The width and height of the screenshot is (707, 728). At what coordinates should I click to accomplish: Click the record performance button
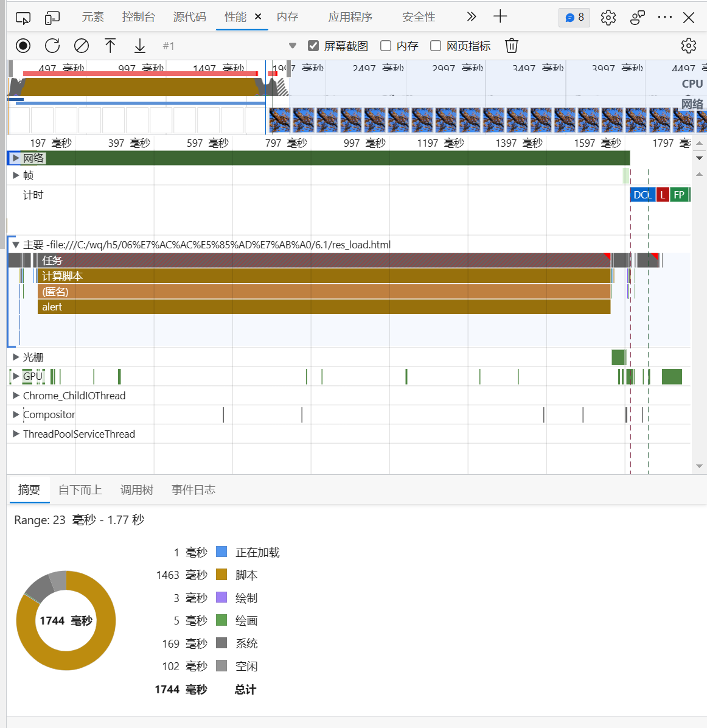tap(23, 46)
